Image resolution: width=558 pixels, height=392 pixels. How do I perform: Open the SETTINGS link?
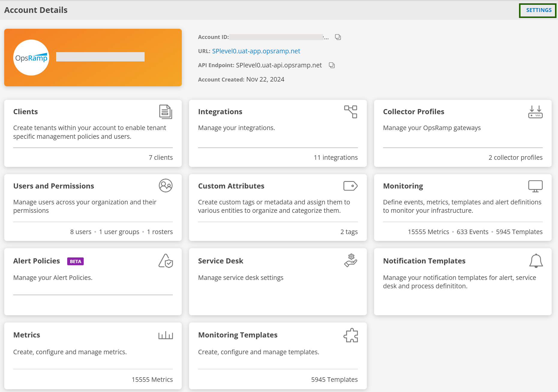pos(538,10)
